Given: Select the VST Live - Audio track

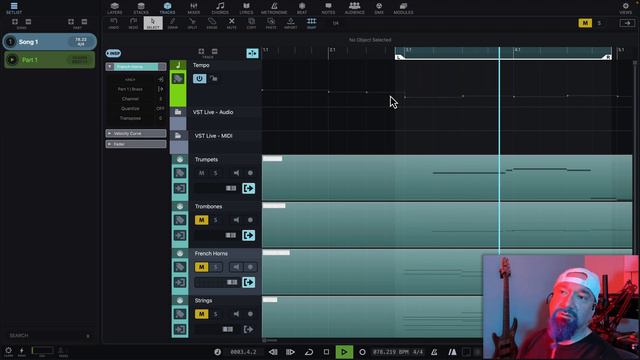Looking at the screenshot, I should pyautogui.click(x=213, y=112).
